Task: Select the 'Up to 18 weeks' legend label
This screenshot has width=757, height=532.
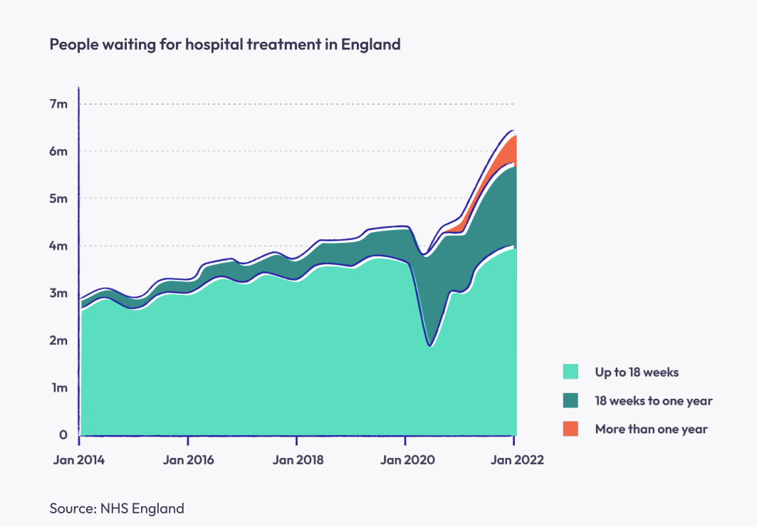Action: [x=637, y=372]
